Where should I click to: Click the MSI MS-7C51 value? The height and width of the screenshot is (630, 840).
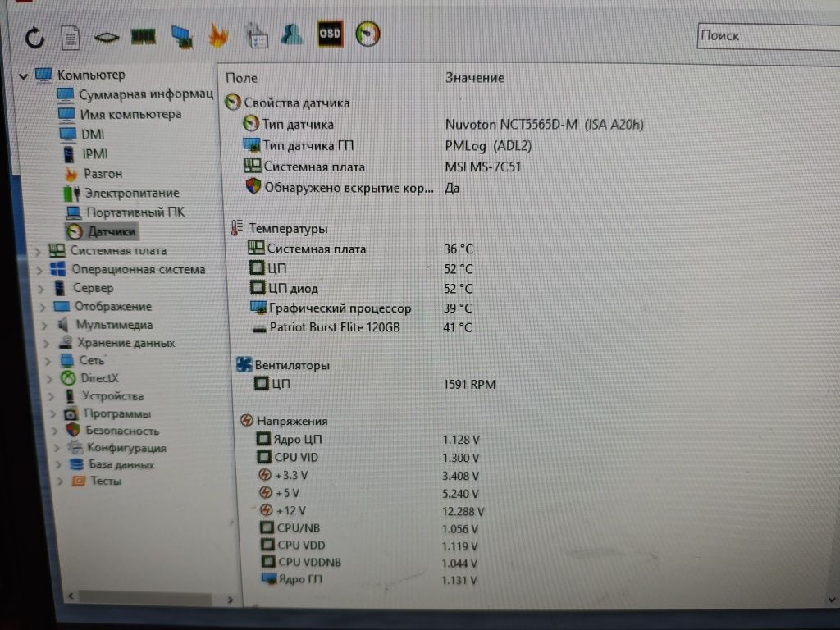coord(482,167)
